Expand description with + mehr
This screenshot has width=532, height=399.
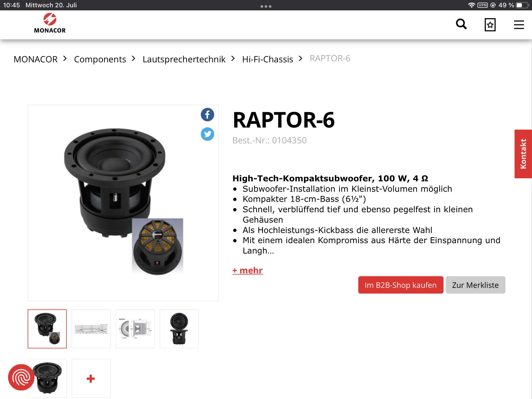click(248, 270)
